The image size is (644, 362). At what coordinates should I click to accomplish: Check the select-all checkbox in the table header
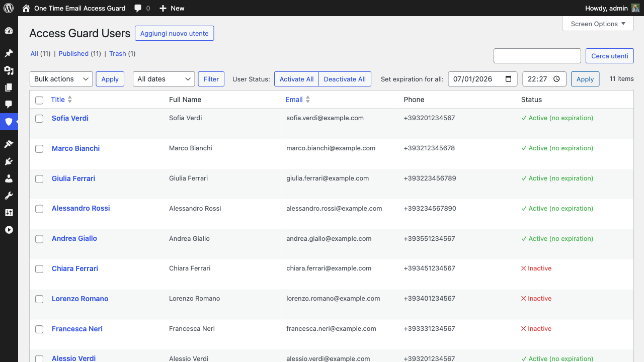coord(39,100)
